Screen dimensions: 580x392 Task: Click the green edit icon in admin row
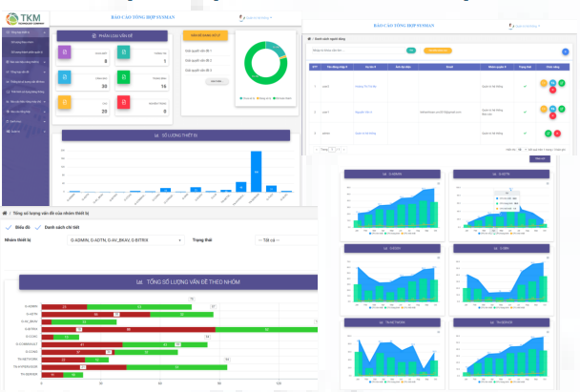(x=549, y=134)
